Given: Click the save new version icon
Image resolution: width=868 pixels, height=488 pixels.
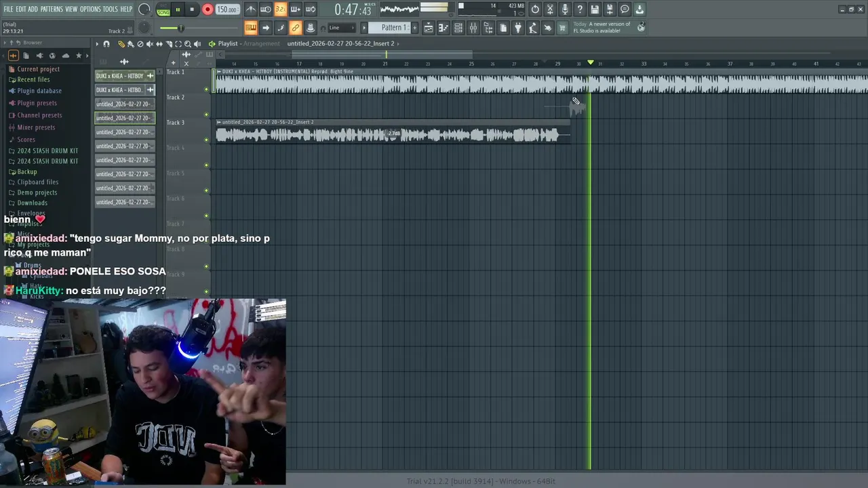Looking at the screenshot, I should [x=610, y=9].
